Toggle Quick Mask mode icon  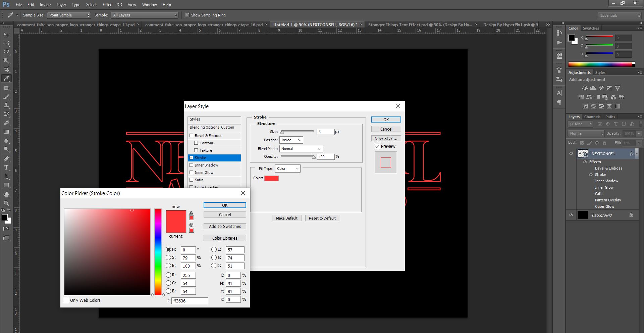click(x=6, y=229)
